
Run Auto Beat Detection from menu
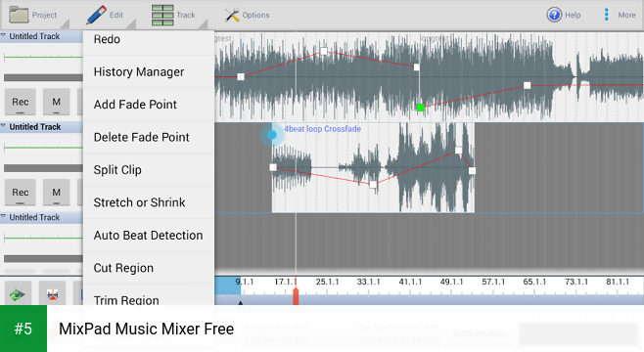pos(149,235)
